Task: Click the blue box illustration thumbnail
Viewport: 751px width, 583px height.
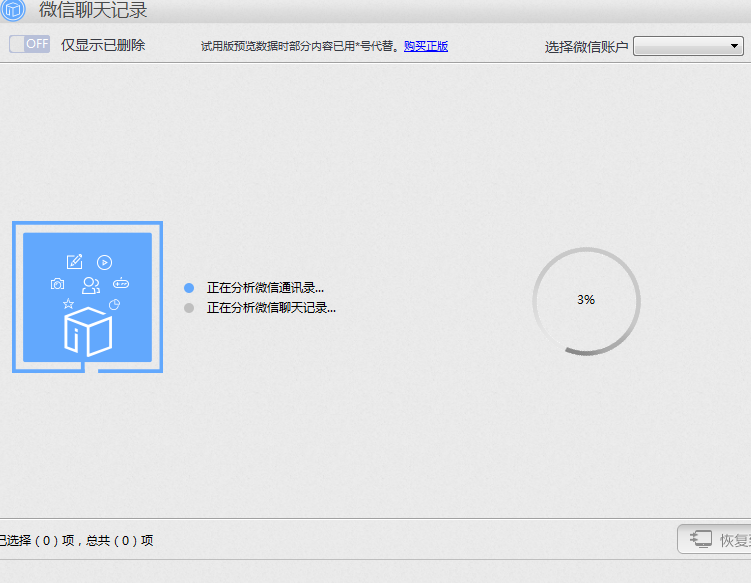Action: point(88,297)
